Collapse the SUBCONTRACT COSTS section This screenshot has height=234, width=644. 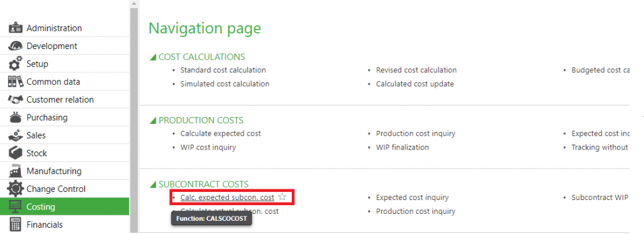[153, 185]
